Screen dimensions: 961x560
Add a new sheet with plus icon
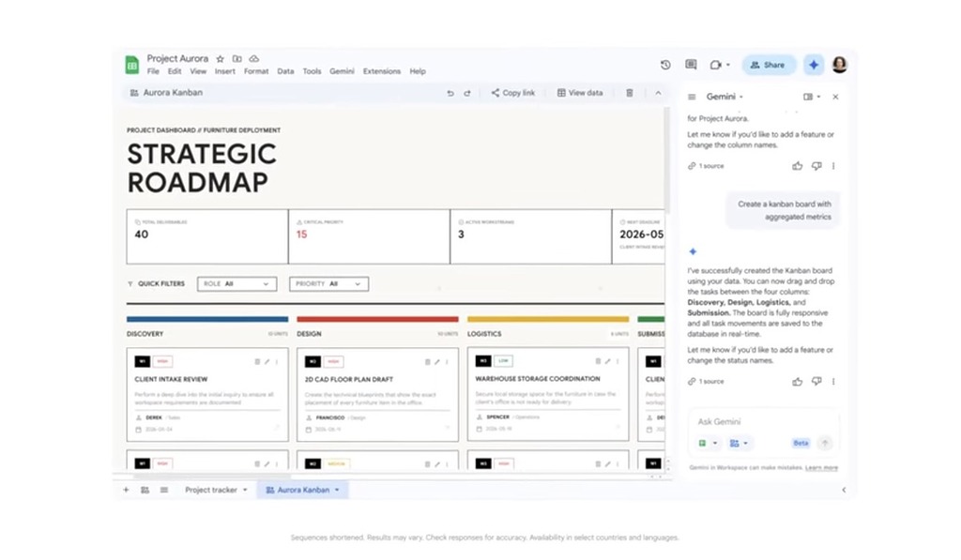click(126, 490)
